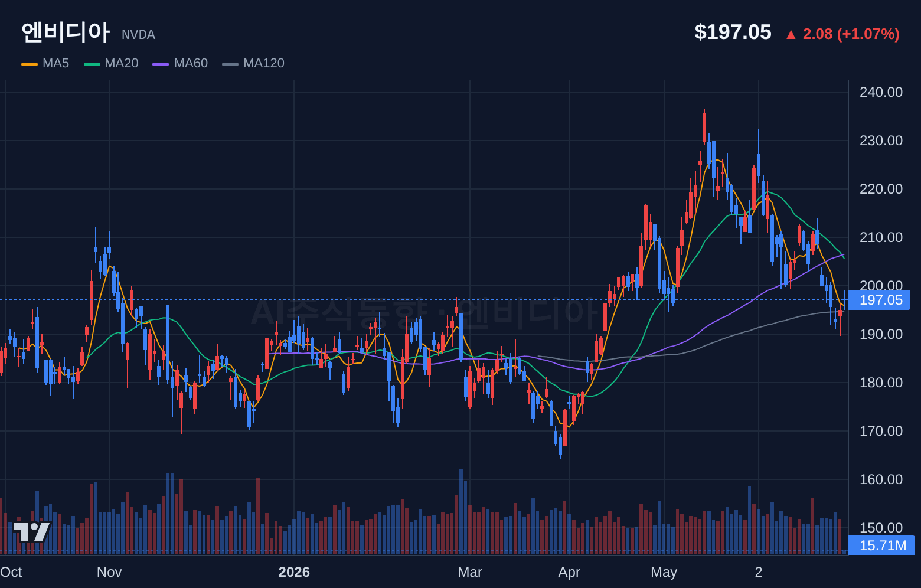Click the Mar label on time axis
Image resolution: width=921 pixels, height=588 pixels.
[x=470, y=572]
